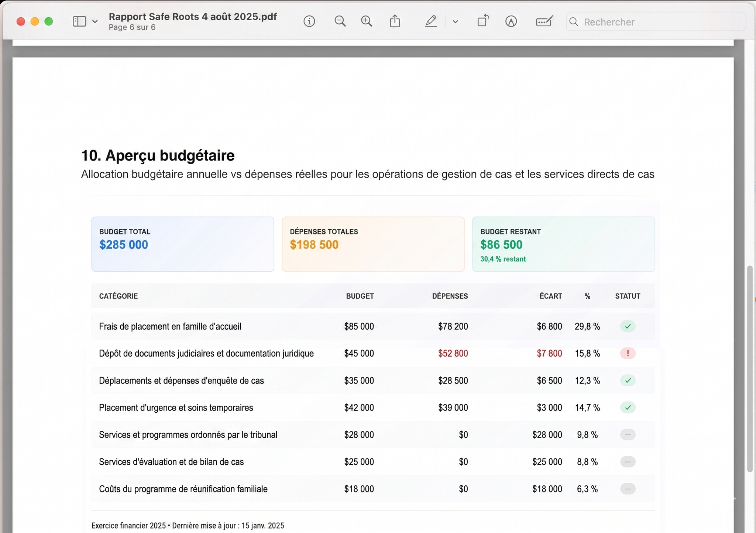
Task: Select the heading 10. Aperçu budgétaire
Action: 158,155
